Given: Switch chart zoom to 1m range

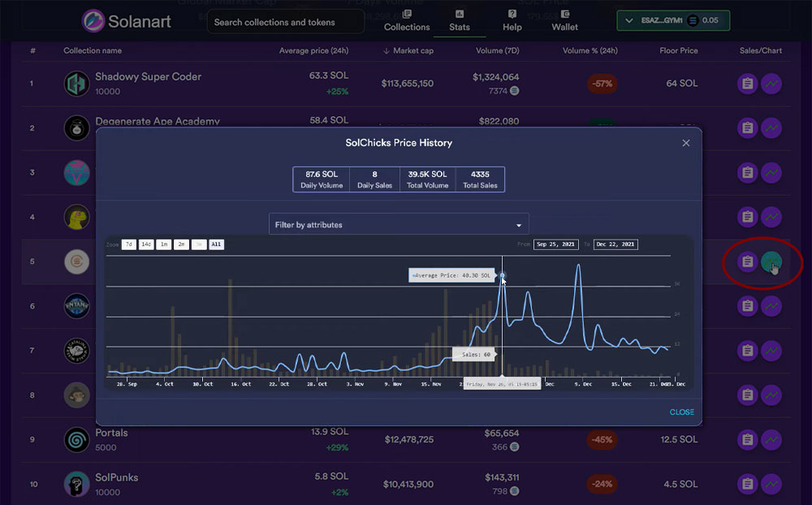Looking at the screenshot, I should click(x=163, y=244).
